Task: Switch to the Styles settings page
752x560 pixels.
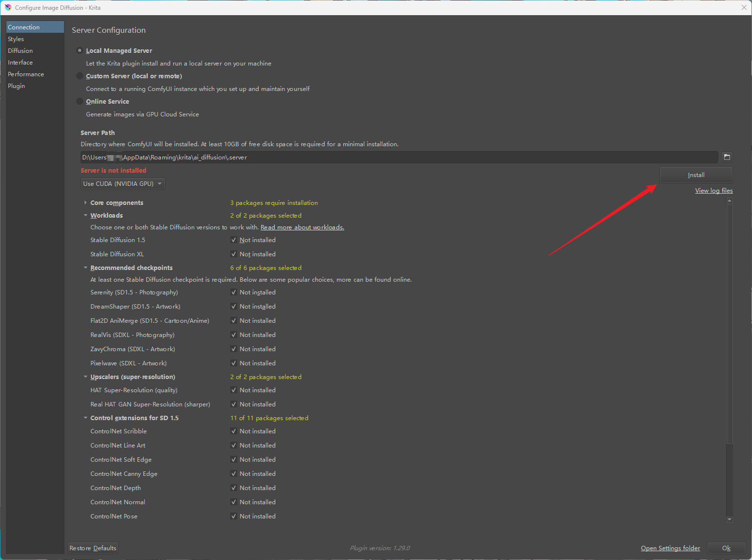Action: pyautogui.click(x=35, y=39)
